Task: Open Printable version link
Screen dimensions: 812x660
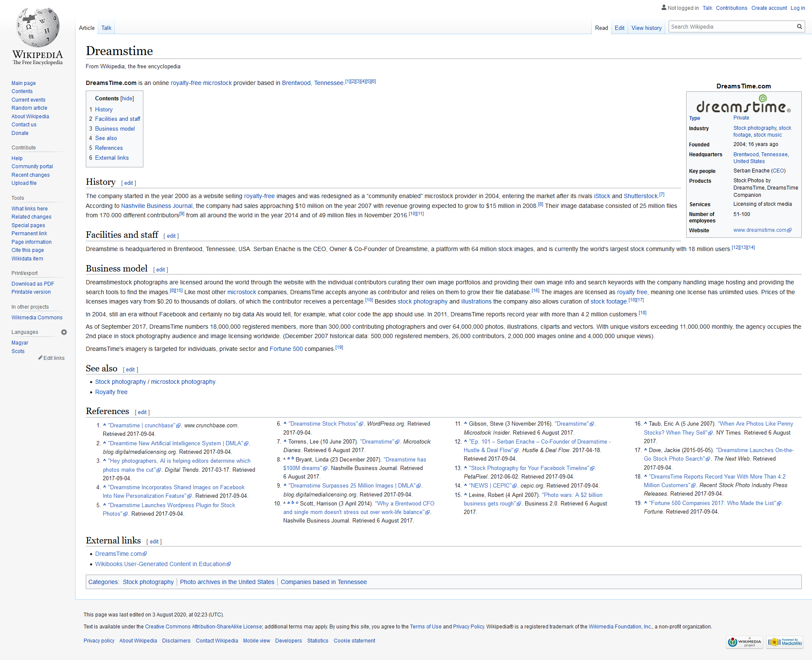Action: (31, 292)
